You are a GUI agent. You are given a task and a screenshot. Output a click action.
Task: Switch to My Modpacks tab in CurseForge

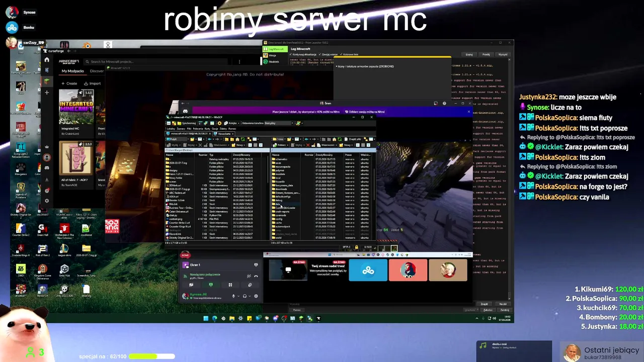[x=72, y=71]
